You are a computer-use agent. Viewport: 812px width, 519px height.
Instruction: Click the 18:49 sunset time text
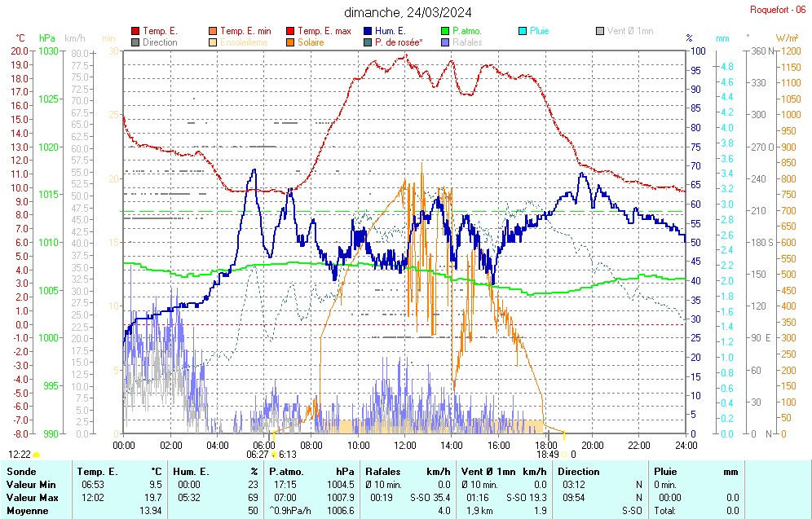pyautogui.click(x=548, y=455)
